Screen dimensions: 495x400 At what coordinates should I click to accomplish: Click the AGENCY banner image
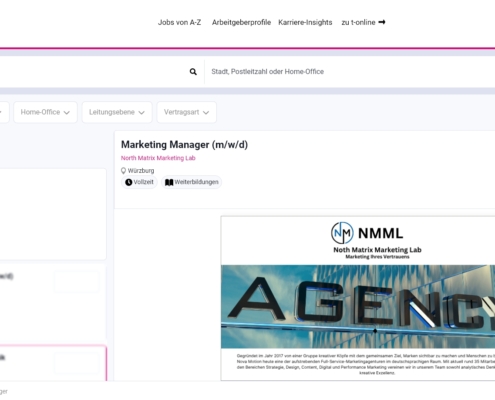click(x=358, y=307)
